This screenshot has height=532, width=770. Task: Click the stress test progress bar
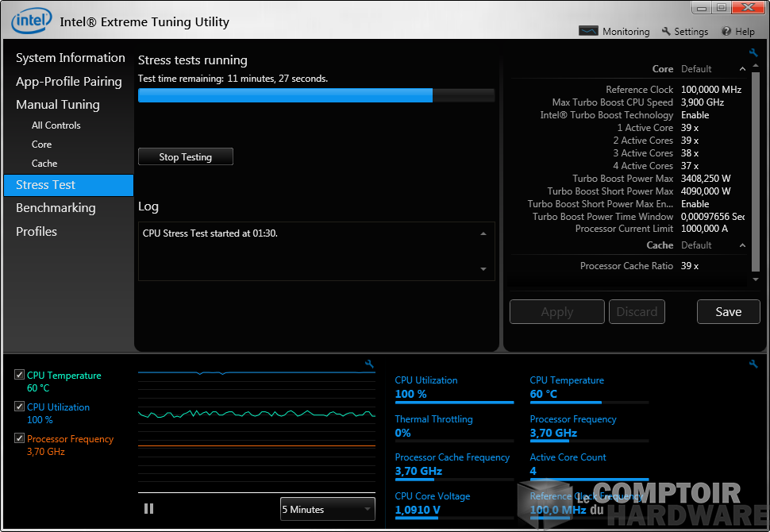(x=316, y=96)
